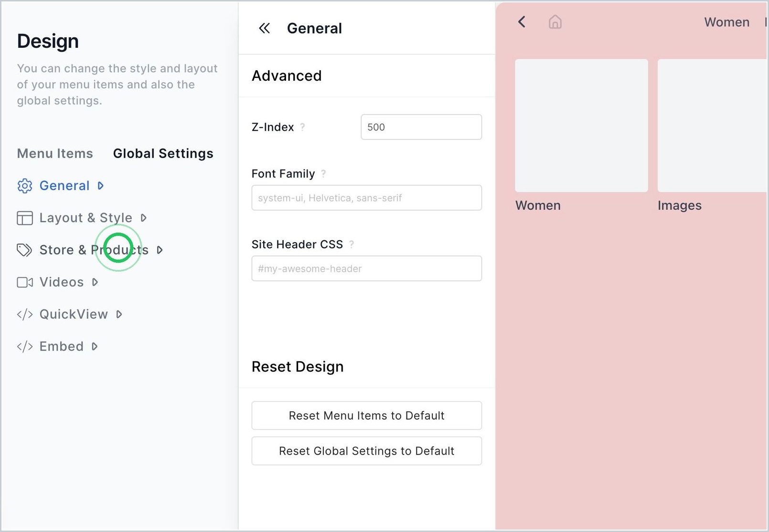Expand the Store & Products arrow
The height and width of the screenshot is (532, 769).
[160, 250]
